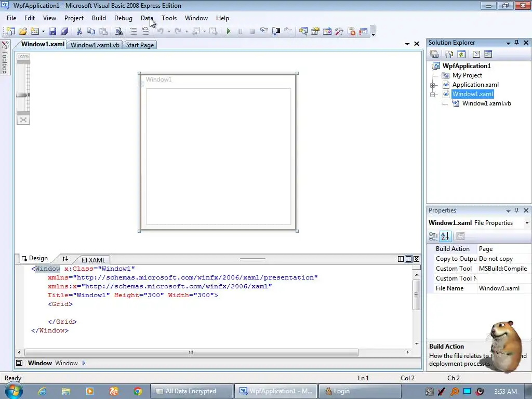Open the Tools menu
Viewport: 532px width, 399px height.
[x=169, y=18]
